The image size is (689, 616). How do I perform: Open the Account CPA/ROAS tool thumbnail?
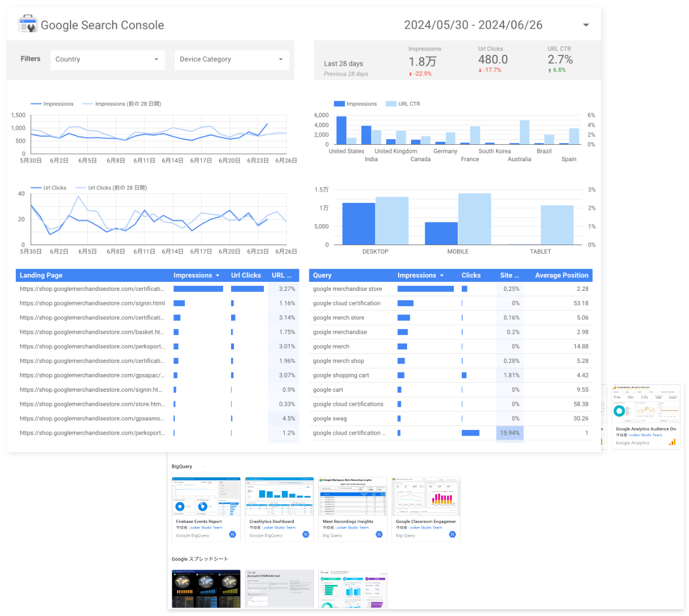pos(280,589)
